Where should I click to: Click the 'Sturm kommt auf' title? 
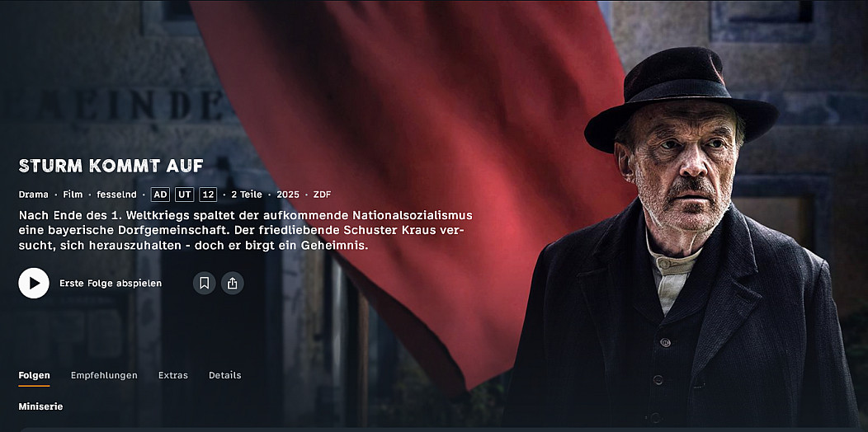111,166
